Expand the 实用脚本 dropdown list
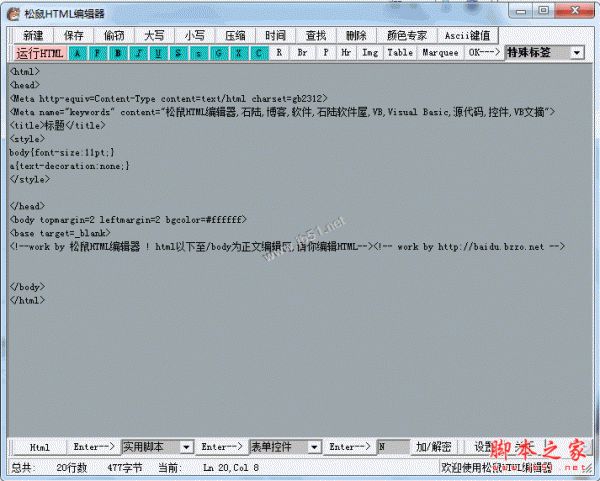The image size is (600, 481). click(187, 447)
